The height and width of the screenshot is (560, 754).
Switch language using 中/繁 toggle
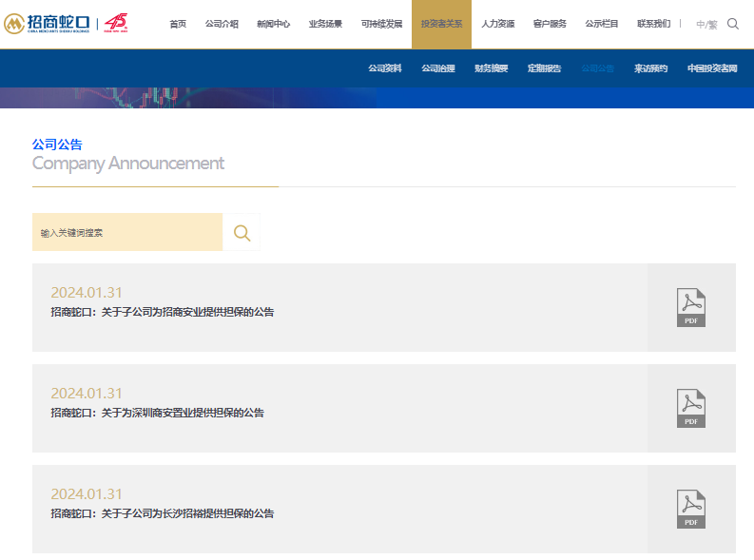[x=706, y=24]
